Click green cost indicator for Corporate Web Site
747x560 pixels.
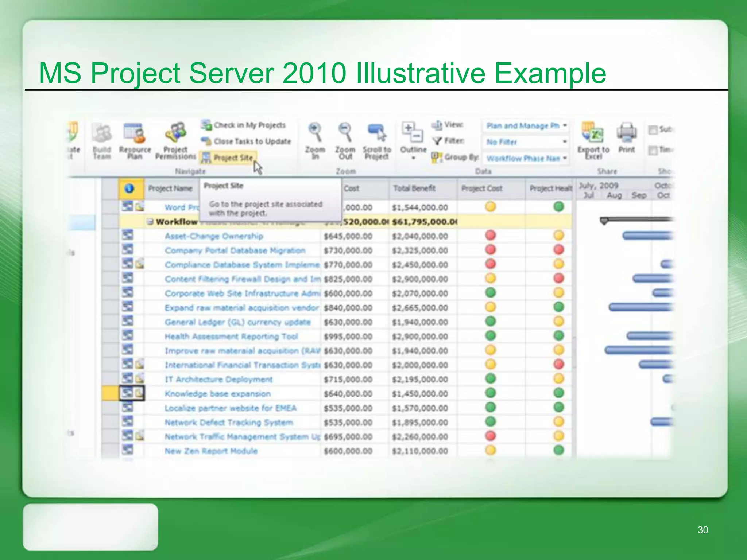pyautogui.click(x=491, y=293)
